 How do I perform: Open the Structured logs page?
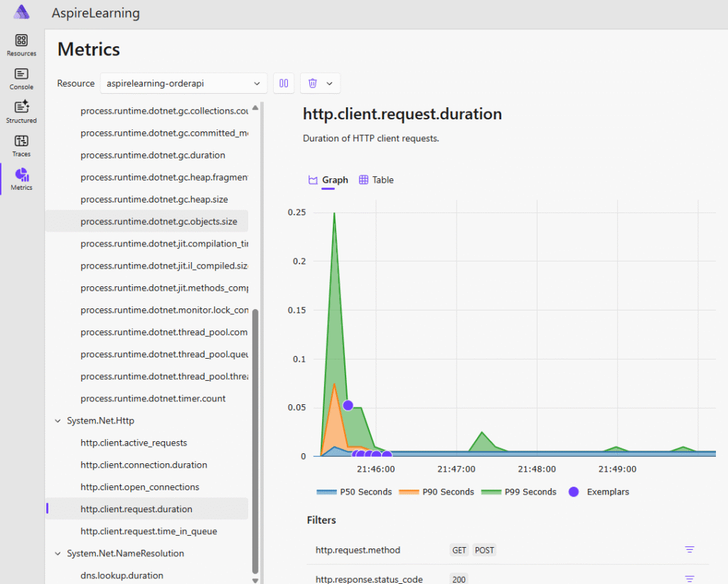tap(21, 112)
